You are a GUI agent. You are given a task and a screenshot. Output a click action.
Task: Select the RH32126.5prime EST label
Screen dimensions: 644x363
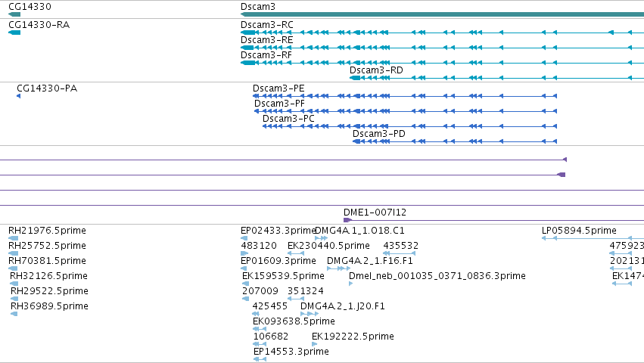click(49, 276)
